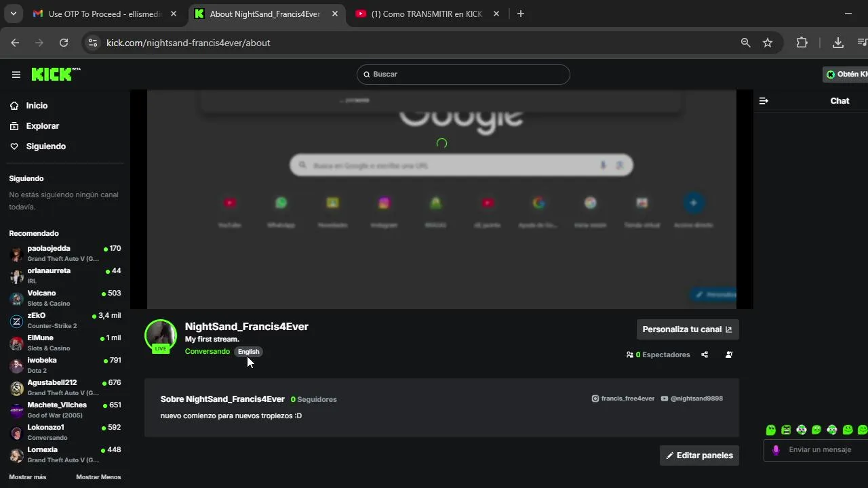The image size is (868, 488).
Task: Click the English language tag
Action: (248, 352)
